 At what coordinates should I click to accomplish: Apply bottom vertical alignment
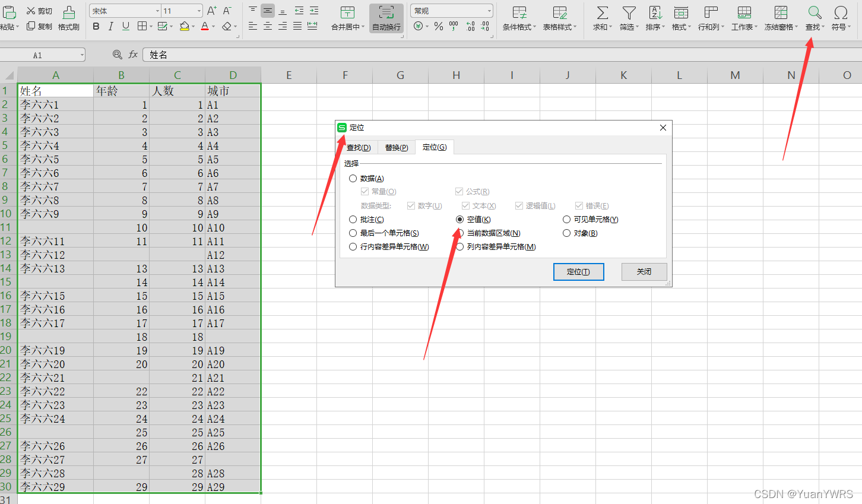click(x=283, y=11)
